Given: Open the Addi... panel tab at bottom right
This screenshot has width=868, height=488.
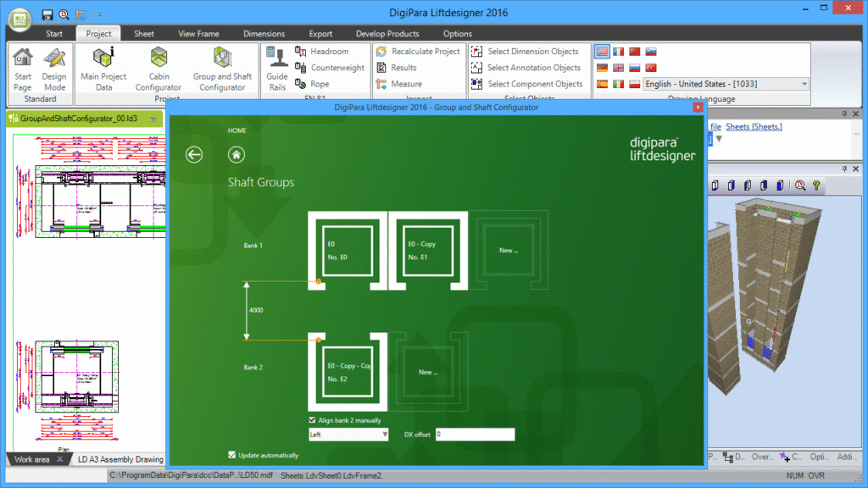Looking at the screenshot, I should 846,457.
